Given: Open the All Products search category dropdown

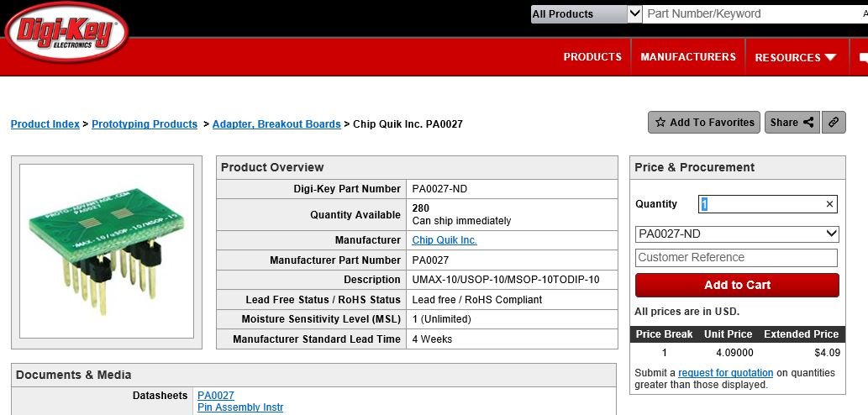Looking at the screenshot, I should coord(587,13).
